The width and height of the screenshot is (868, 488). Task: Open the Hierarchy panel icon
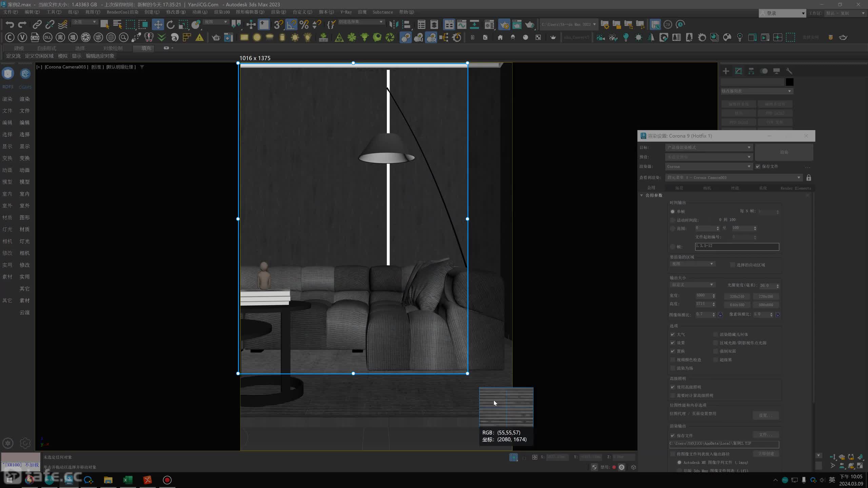click(751, 71)
